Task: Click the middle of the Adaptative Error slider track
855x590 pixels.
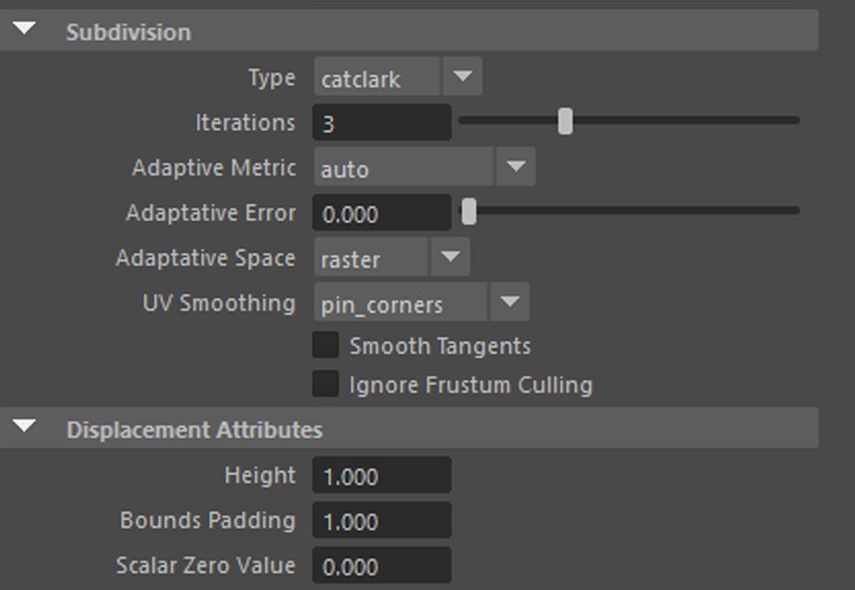Action: [630, 211]
